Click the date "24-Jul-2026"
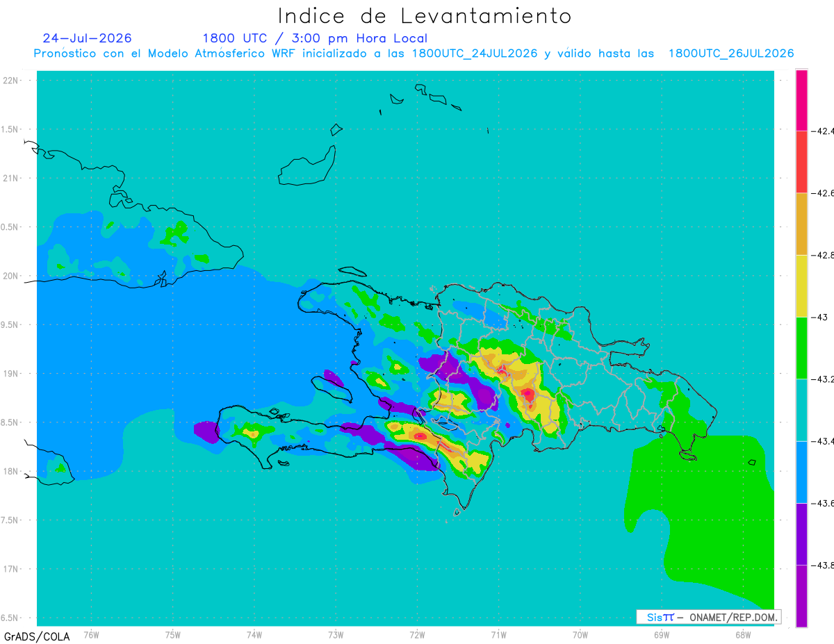834x644 pixels. click(x=87, y=38)
